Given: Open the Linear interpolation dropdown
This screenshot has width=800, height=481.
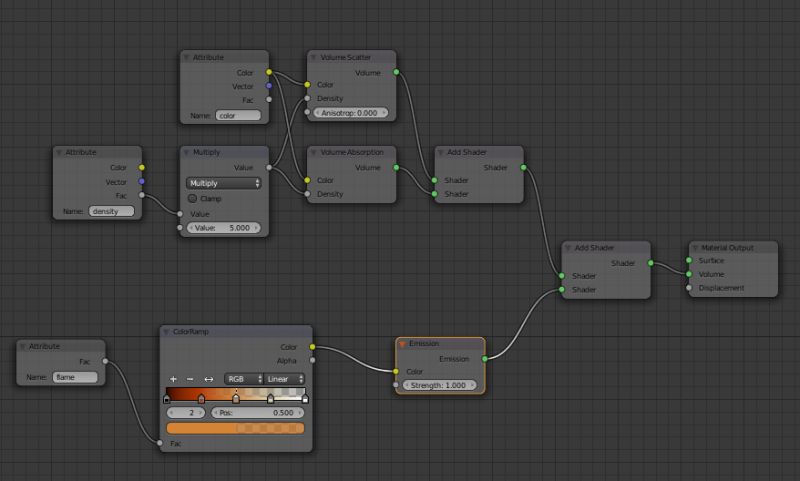Looking at the screenshot, I should pos(284,379).
